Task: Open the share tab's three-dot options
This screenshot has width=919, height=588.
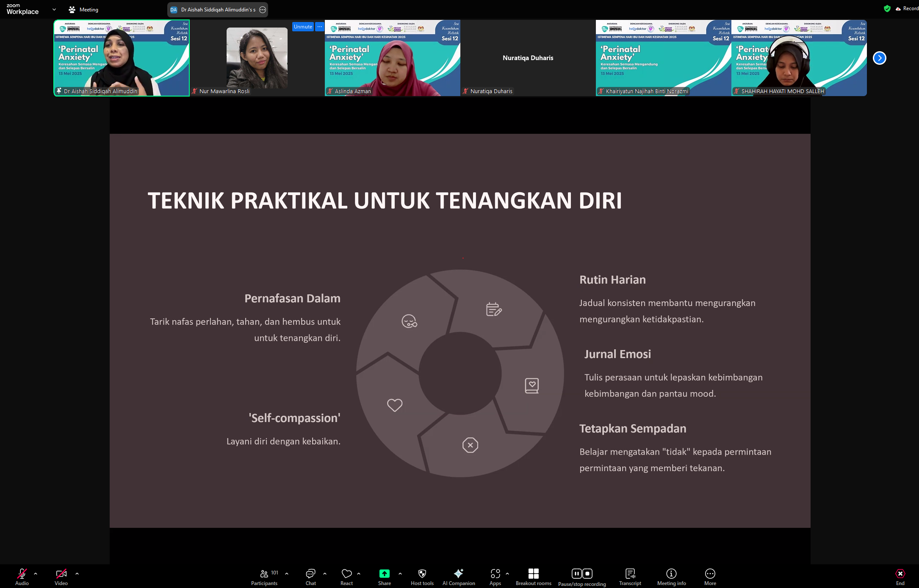Action: point(263,10)
